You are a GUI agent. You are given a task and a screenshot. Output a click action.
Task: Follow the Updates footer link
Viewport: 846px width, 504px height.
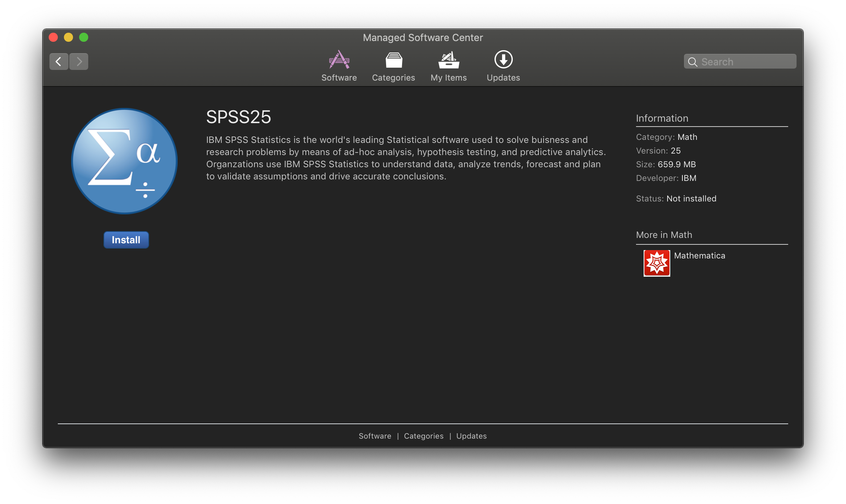click(471, 436)
